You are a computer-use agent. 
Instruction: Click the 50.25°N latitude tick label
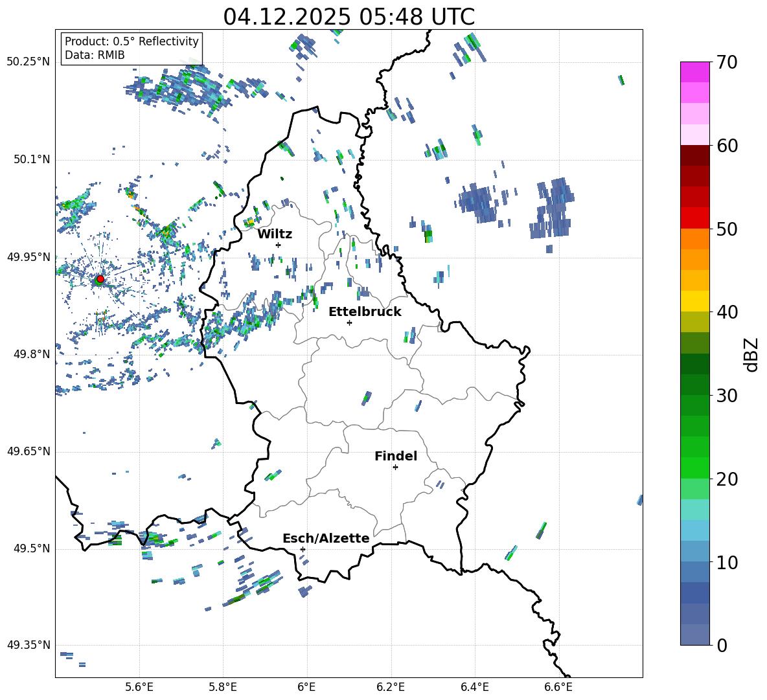(29, 62)
